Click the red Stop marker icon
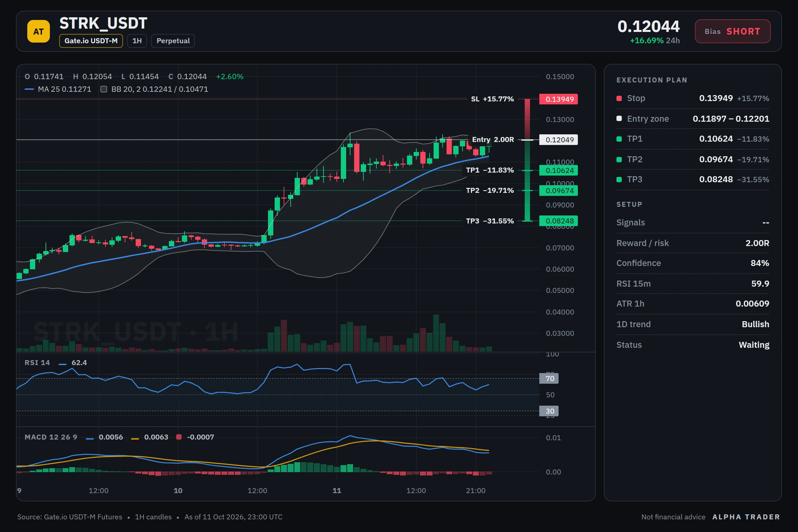 click(x=619, y=98)
